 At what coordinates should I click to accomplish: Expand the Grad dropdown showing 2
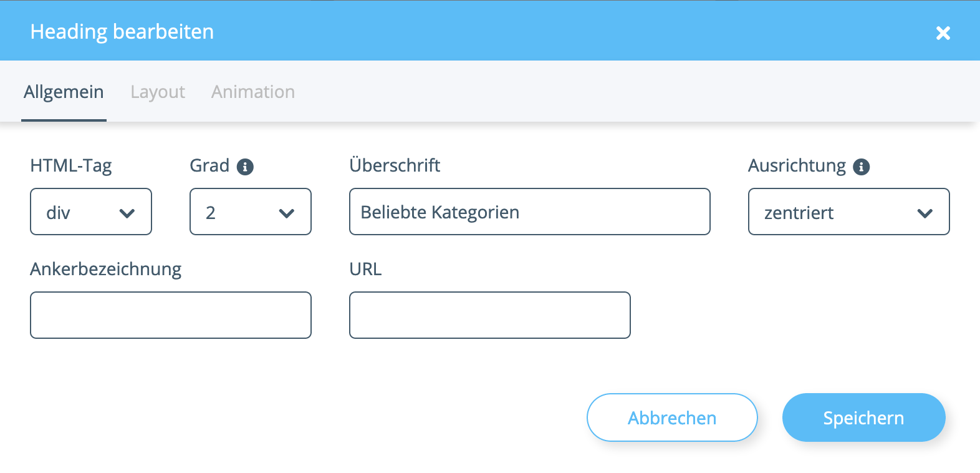[251, 212]
